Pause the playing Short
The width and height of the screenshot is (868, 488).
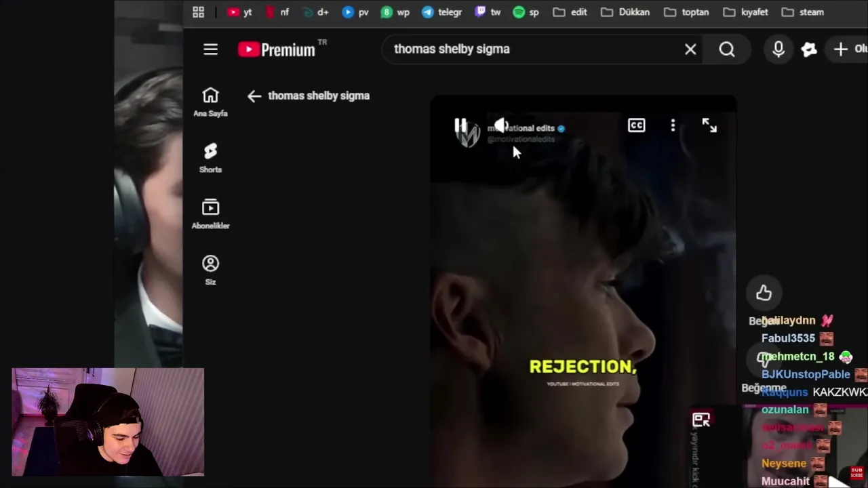[460, 125]
